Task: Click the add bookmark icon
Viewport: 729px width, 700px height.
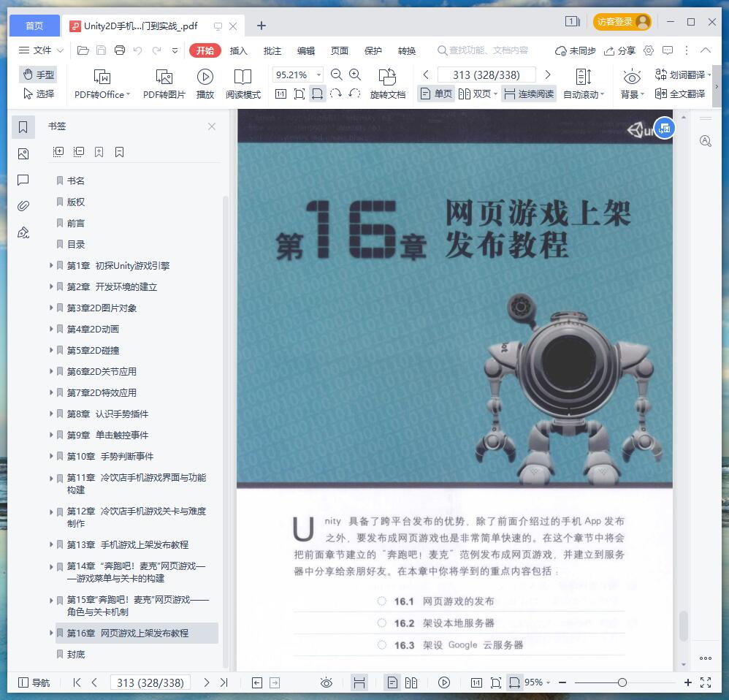Action: tap(99, 152)
